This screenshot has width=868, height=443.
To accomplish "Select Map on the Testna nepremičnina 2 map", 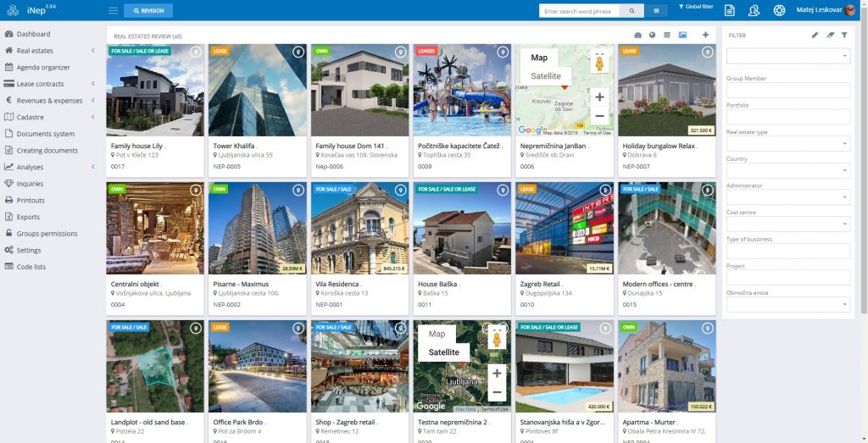I will (x=437, y=334).
